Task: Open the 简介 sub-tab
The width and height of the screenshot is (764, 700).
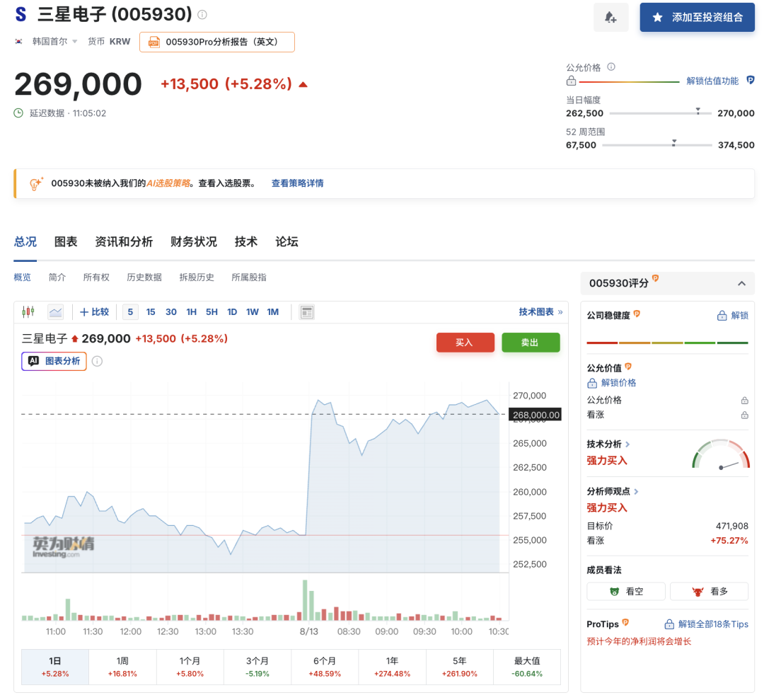Action: (57, 277)
